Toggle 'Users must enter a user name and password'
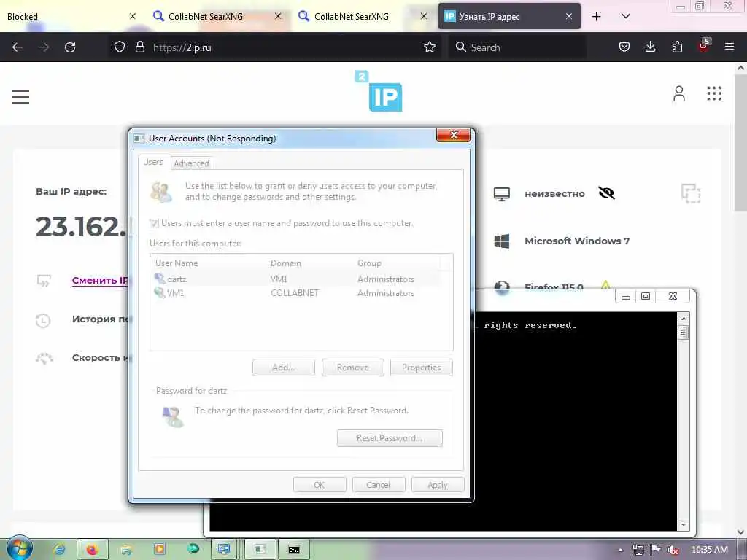 [x=154, y=223]
